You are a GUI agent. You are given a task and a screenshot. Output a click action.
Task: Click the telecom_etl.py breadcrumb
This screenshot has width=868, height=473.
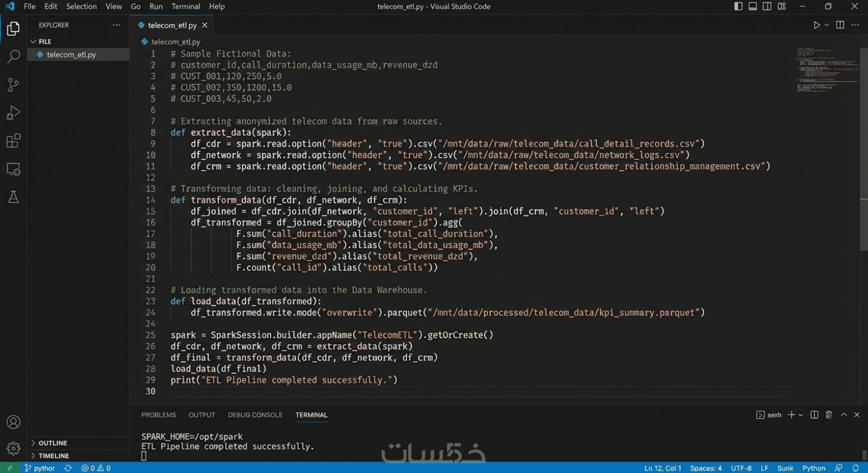[171, 42]
